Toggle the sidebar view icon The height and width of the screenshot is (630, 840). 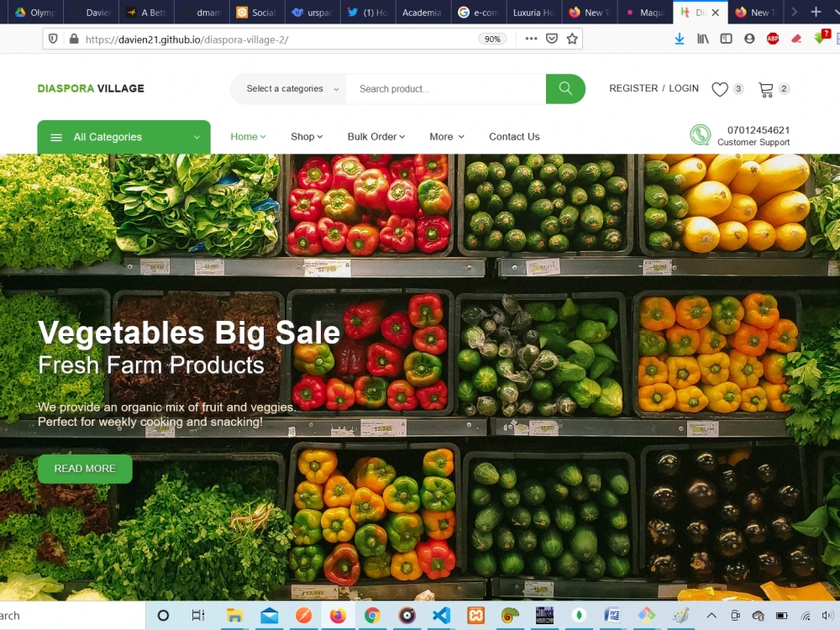pos(726,39)
